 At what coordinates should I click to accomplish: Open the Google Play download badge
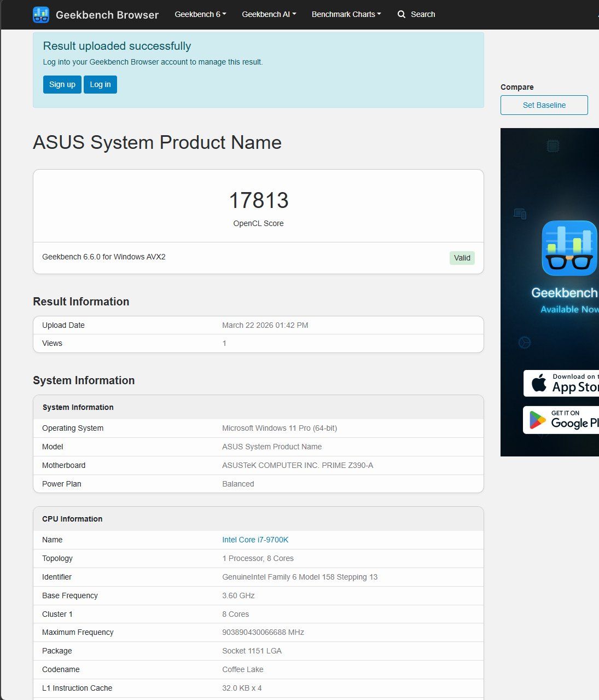pos(561,420)
